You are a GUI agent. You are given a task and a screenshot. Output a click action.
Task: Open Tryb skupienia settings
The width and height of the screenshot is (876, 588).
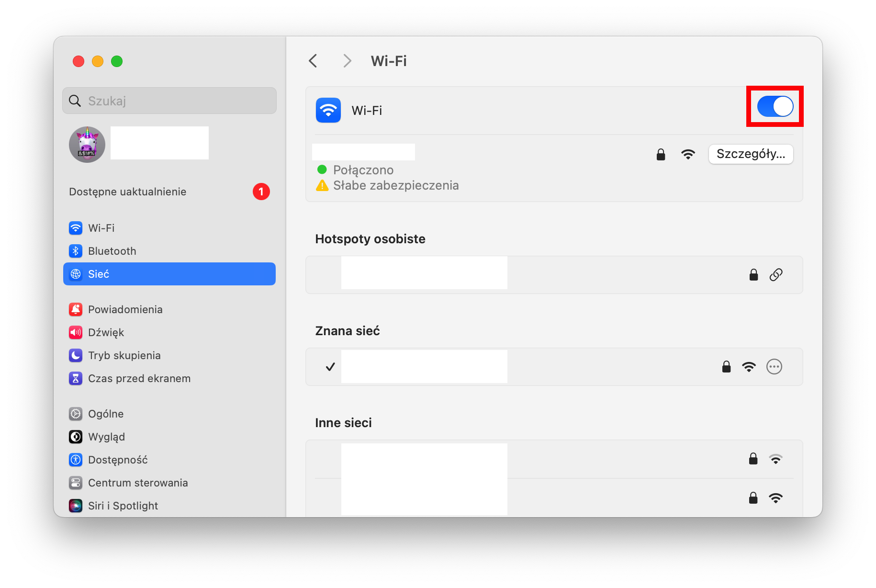(x=169, y=355)
